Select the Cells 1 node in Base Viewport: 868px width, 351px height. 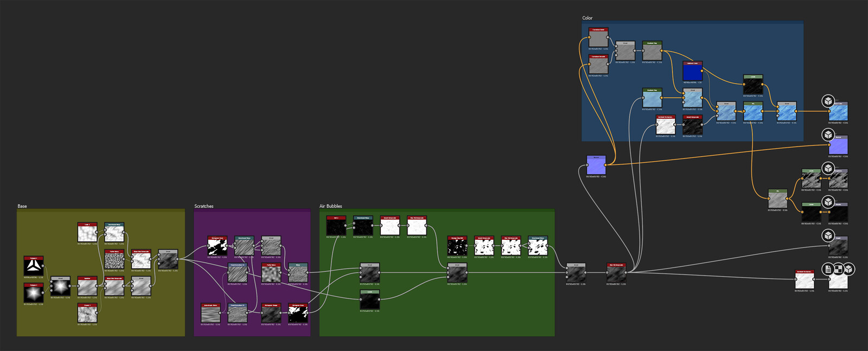coord(87,232)
